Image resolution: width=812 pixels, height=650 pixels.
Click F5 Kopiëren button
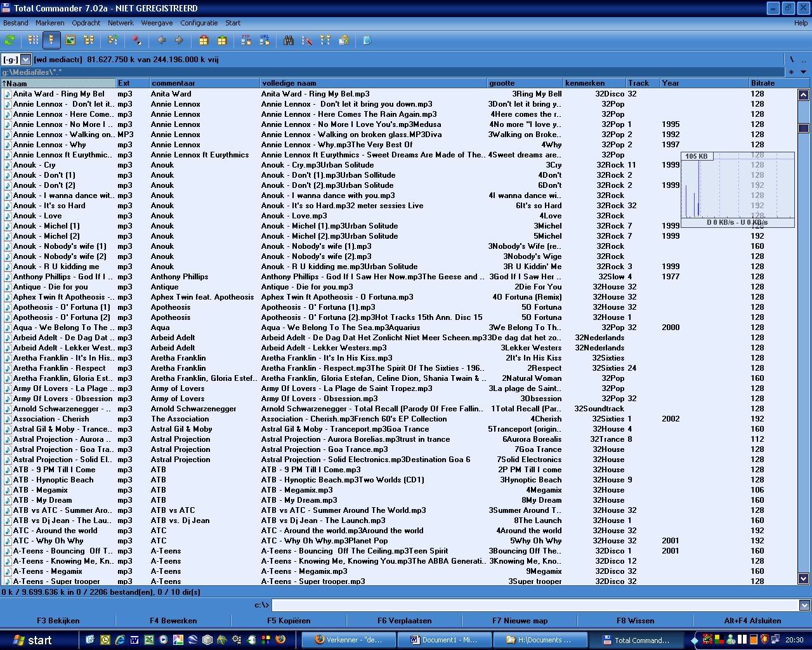(289, 621)
